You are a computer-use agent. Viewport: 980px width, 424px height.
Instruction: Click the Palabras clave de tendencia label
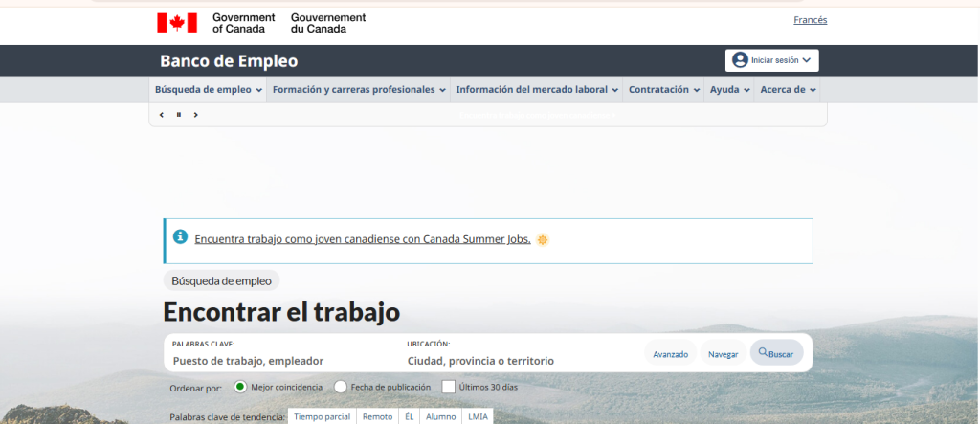[x=228, y=417]
